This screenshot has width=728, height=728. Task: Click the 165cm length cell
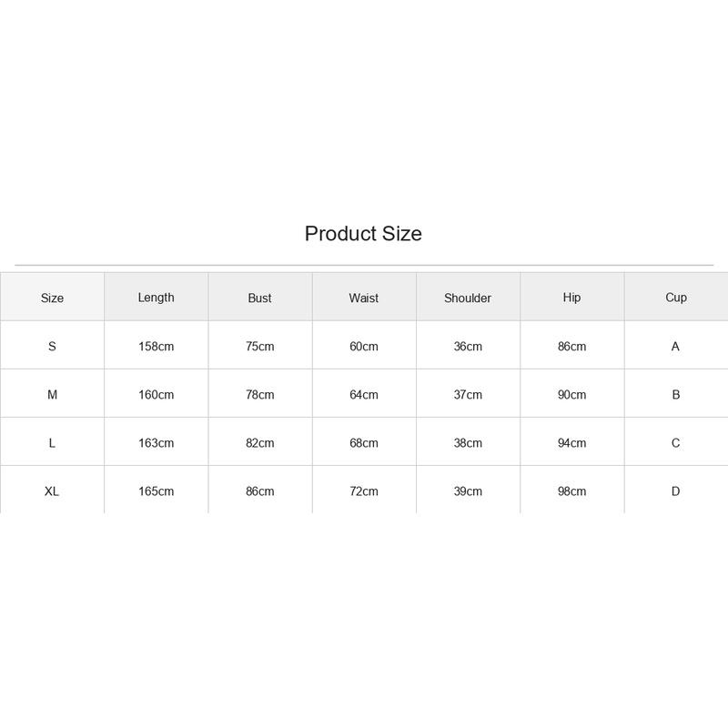(x=156, y=490)
